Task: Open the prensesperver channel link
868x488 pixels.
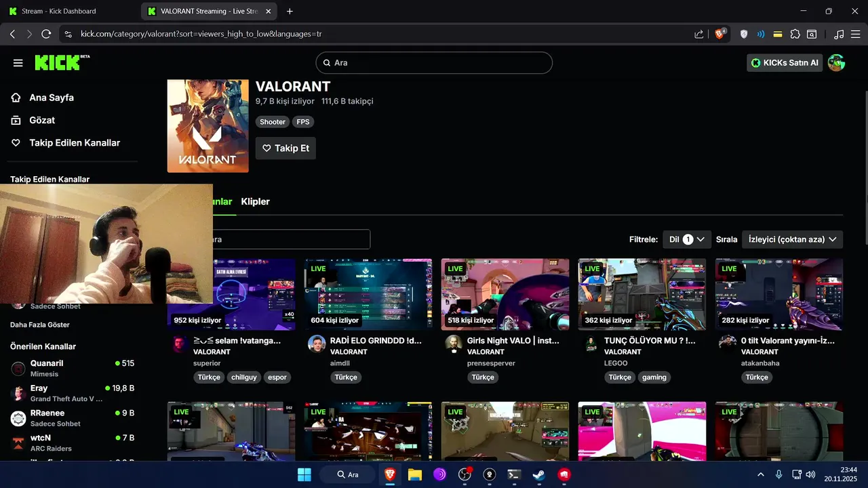Action: (x=491, y=363)
